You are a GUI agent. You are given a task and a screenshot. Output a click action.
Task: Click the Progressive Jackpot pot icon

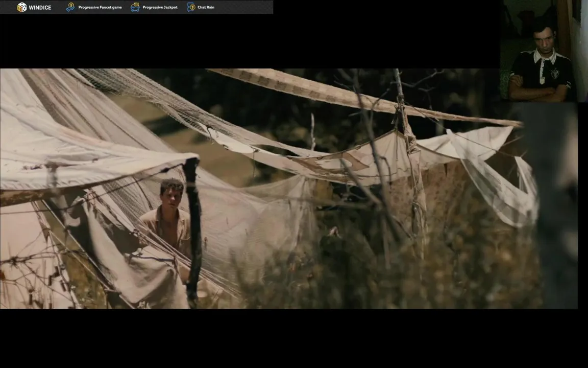click(135, 7)
